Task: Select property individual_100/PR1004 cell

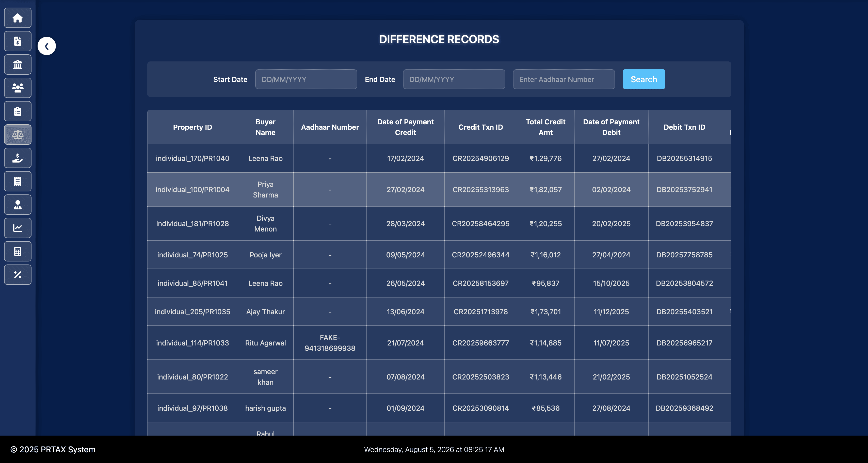Action: coord(192,190)
